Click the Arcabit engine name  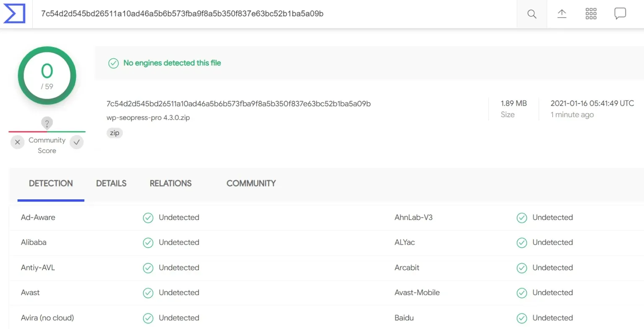(x=407, y=267)
